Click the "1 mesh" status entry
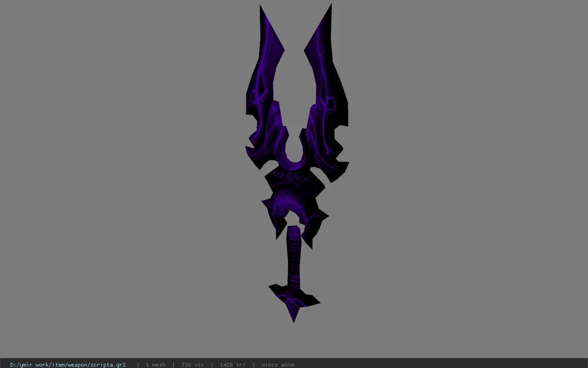The image size is (588, 368). pyautogui.click(x=155, y=365)
